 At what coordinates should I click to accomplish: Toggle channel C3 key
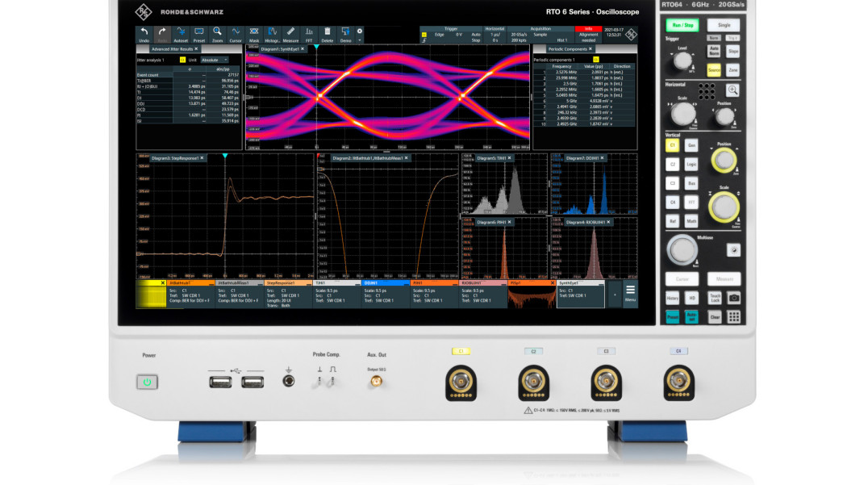(x=672, y=183)
